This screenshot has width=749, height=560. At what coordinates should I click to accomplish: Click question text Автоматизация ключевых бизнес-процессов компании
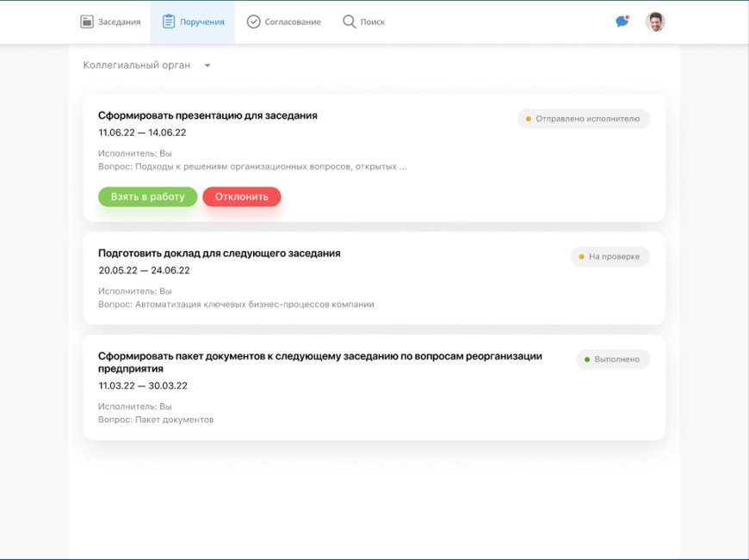click(254, 305)
